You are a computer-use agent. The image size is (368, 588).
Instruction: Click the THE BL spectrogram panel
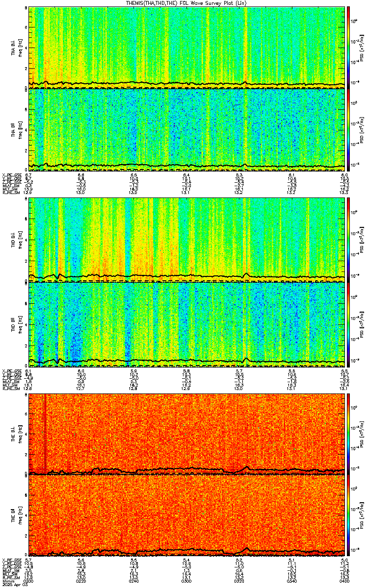pyautogui.click(x=186, y=433)
